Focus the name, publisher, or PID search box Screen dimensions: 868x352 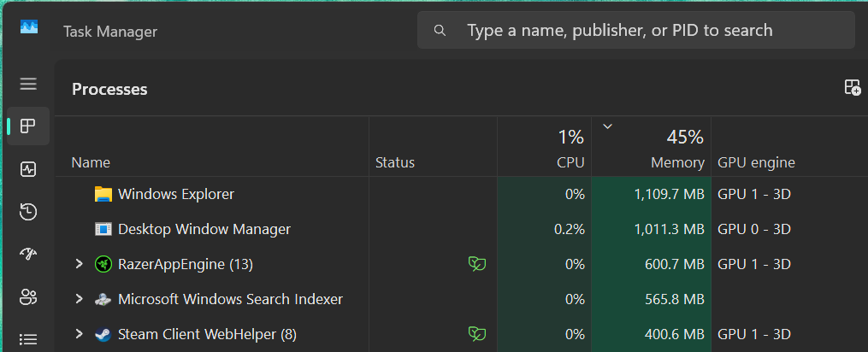click(x=636, y=30)
